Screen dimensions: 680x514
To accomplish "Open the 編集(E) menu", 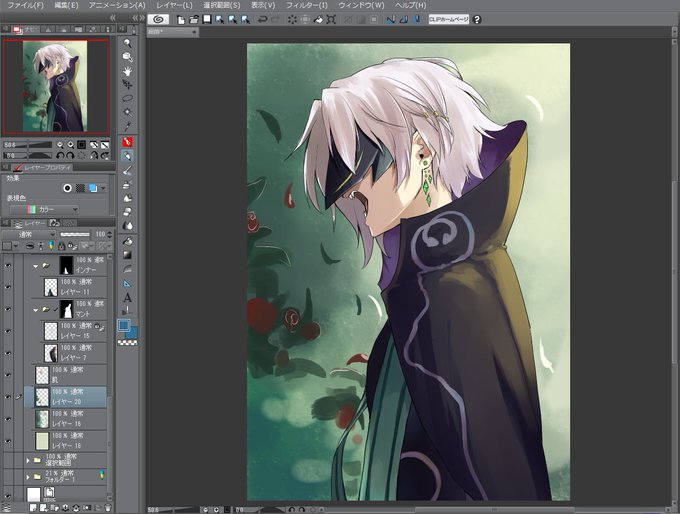I will pyautogui.click(x=66, y=6).
